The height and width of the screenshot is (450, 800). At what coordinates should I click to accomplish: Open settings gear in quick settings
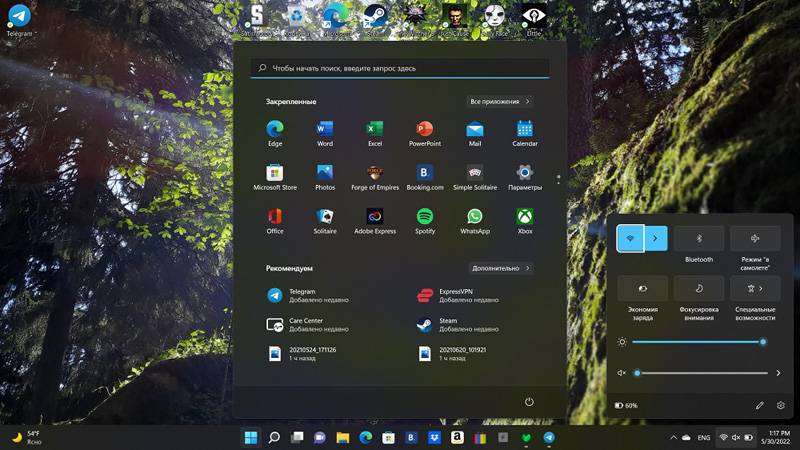click(781, 405)
